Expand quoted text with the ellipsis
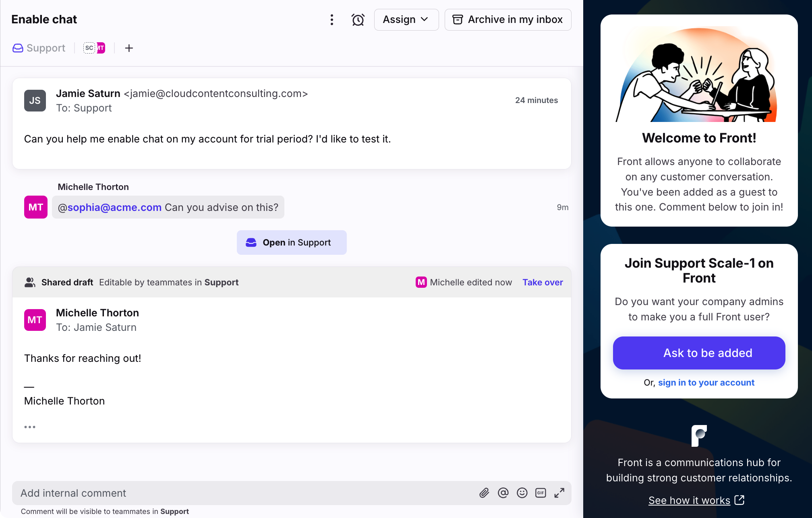The image size is (812, 518). pyautogui.click(x=30, y=427)
